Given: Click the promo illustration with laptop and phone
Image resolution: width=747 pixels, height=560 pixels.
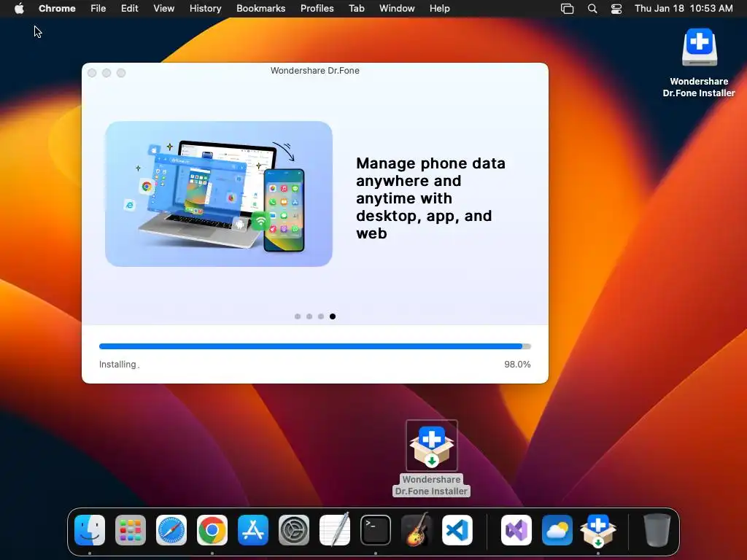Looking at the screenshot, I should click(219, 194).
